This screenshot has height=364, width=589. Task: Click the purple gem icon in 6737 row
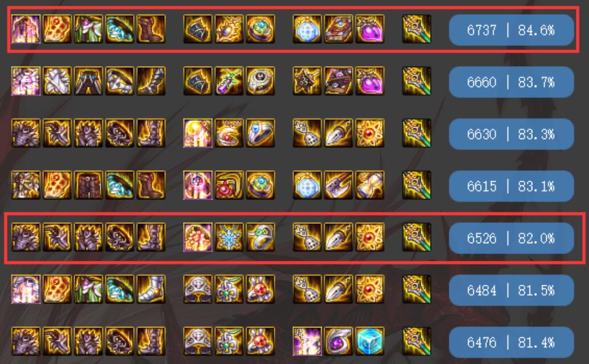coord(369,29)
